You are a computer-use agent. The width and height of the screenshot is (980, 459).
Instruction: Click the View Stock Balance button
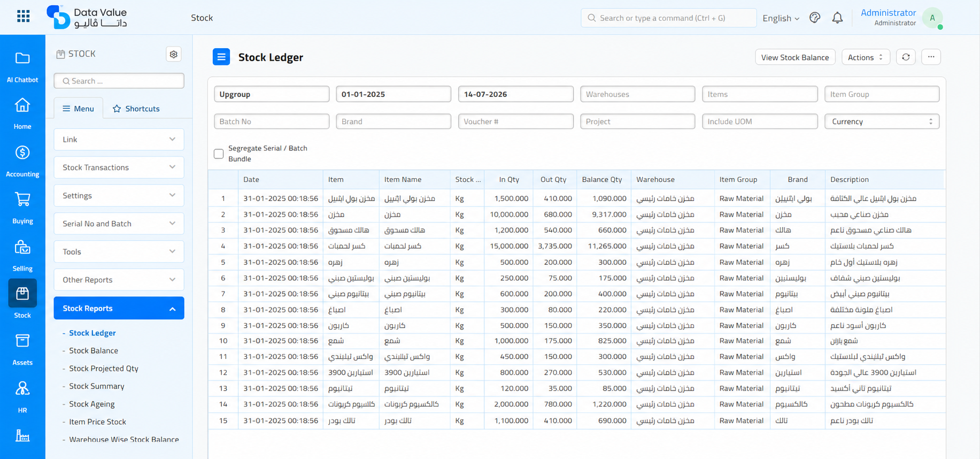[x=795, y=57]
